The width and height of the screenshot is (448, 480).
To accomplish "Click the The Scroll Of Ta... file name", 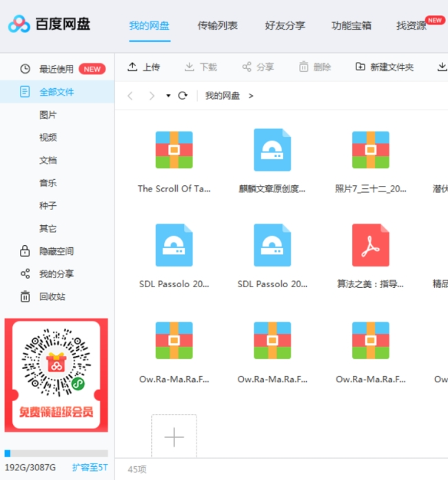I will pyautogui.click(x=174, y=189).
